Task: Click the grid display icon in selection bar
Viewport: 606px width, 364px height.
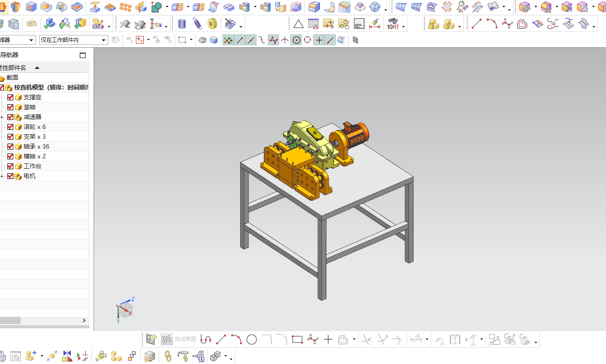Action: pos(355,40)
